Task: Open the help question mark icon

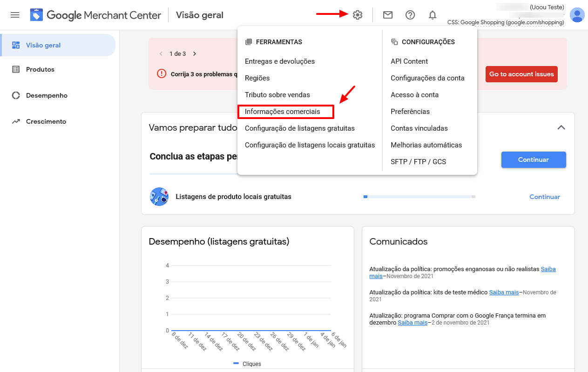Action: tap(410, 15)
